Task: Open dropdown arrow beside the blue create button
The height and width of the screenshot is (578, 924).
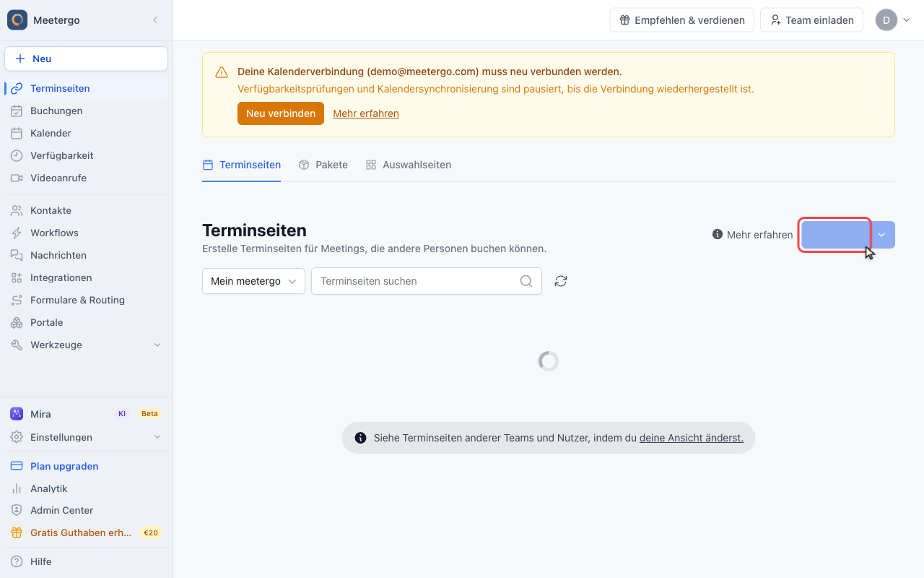Action: [882, 235]
